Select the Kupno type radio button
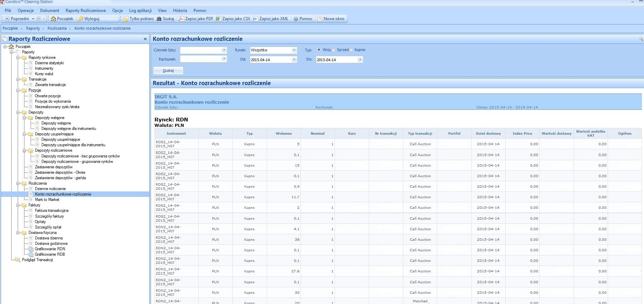Screen dimensions: 644x304 (351, 50)
